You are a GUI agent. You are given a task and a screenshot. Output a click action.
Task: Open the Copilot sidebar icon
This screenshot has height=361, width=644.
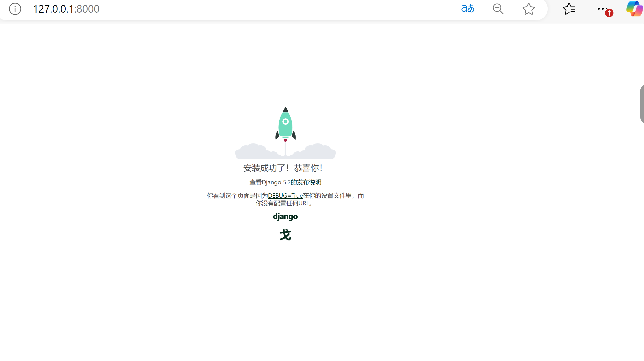pos(634,9)
